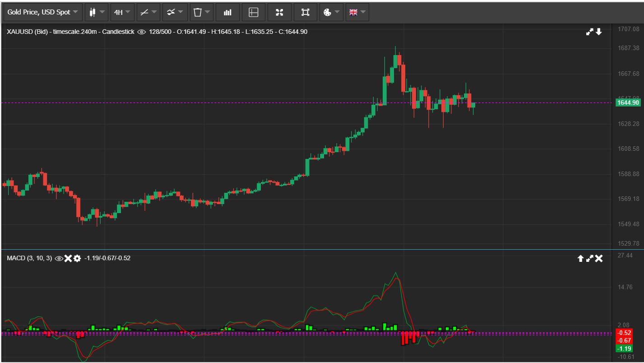
Task: Toggle the crosshair grid layout icon
Action: (254, 12)
